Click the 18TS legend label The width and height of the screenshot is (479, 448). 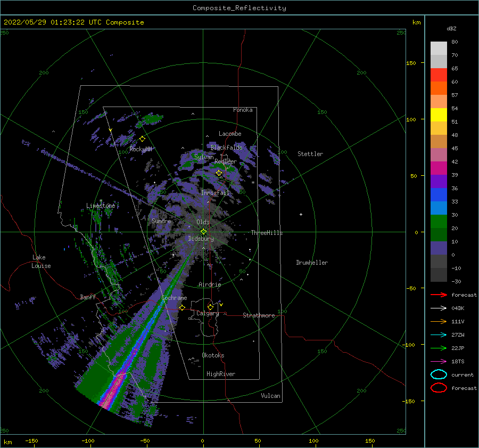click(x=458, y=362)
